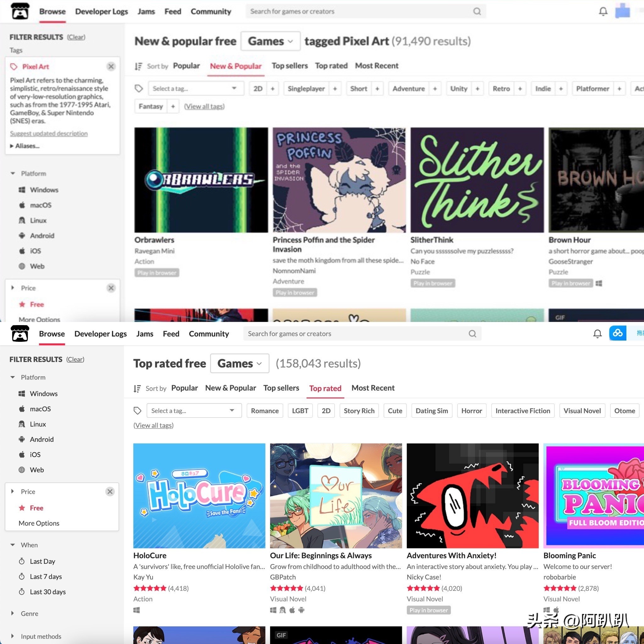Remove the Pixel Art tag filter

(111, 66)
